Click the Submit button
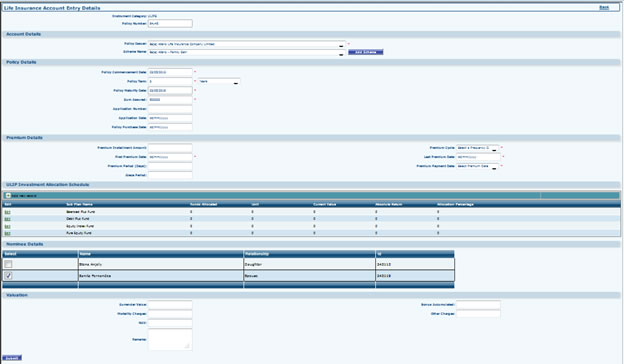Screen dimensions: 624x364 pyautogui.click(x=12, y=358)
